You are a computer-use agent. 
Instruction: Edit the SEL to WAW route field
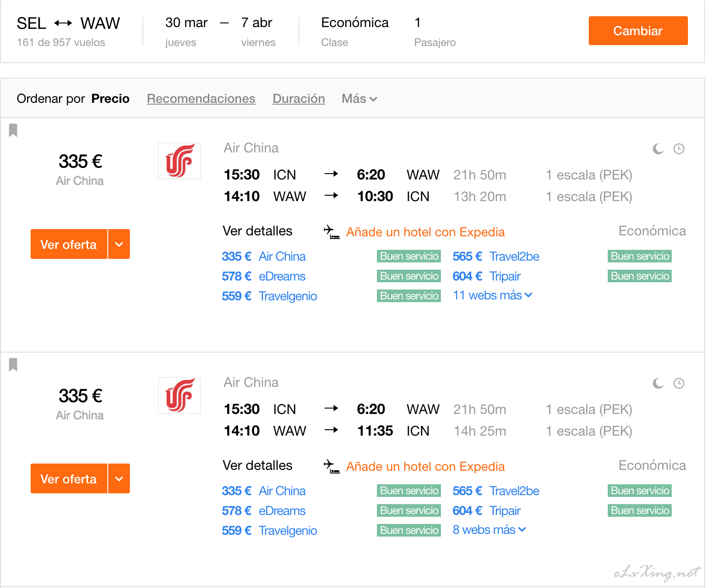[69, 23]
